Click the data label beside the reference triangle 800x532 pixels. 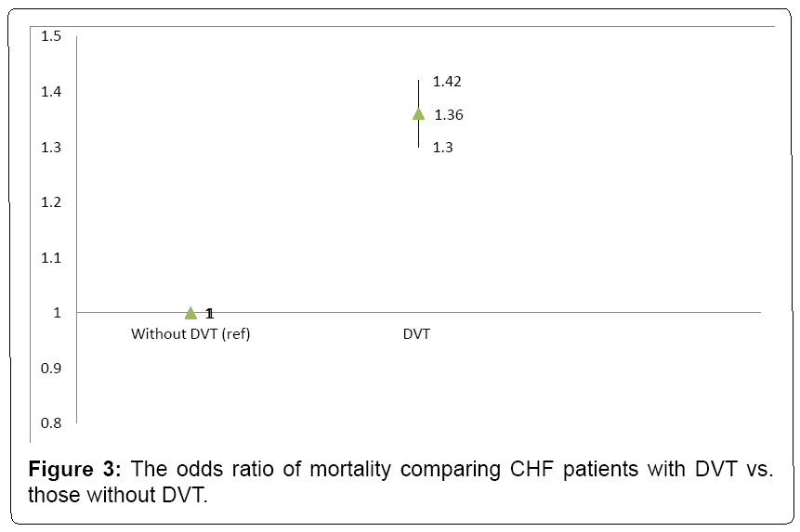210,313
